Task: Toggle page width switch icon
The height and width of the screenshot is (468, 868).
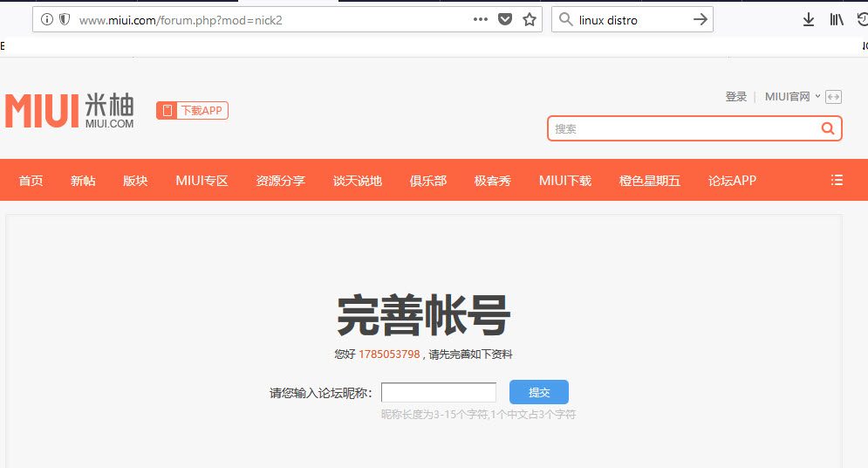Action: (833, 97)
